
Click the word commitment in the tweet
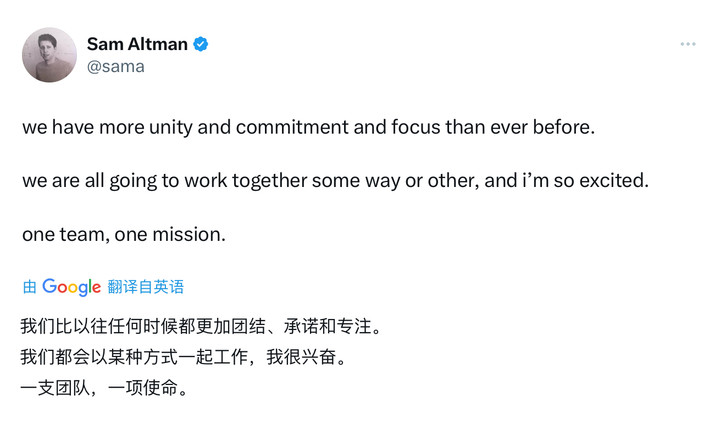coord(292,127)
